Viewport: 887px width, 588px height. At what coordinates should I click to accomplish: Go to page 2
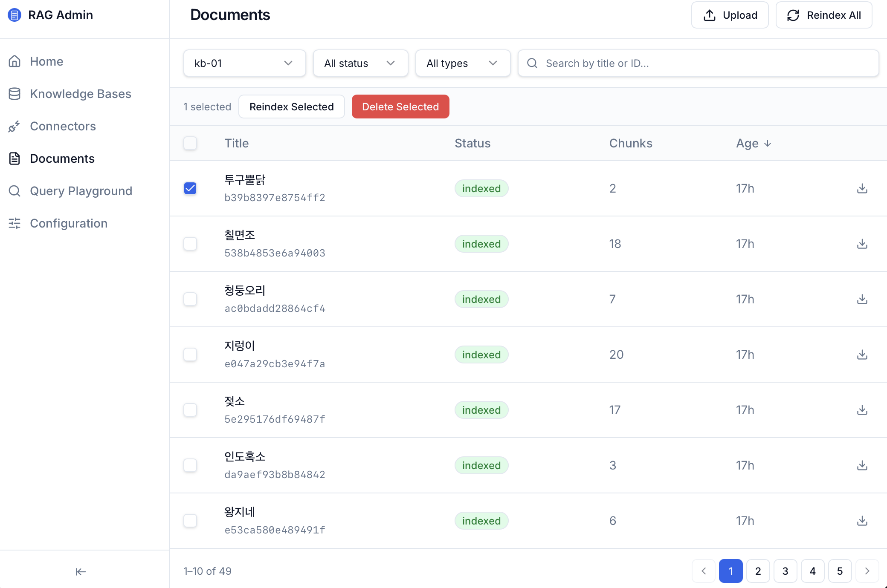click(758, 571)
